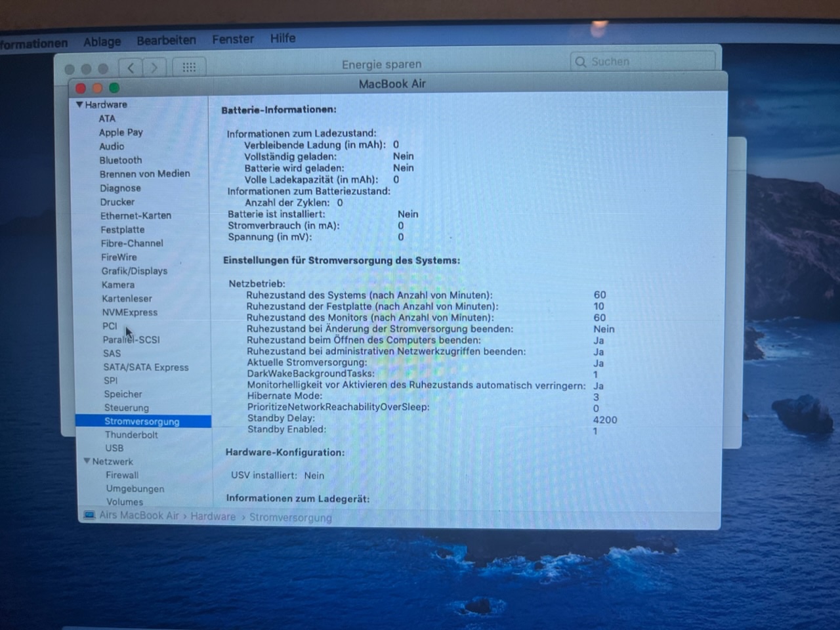Select Speicher in the sidebar

pos(123,394)
